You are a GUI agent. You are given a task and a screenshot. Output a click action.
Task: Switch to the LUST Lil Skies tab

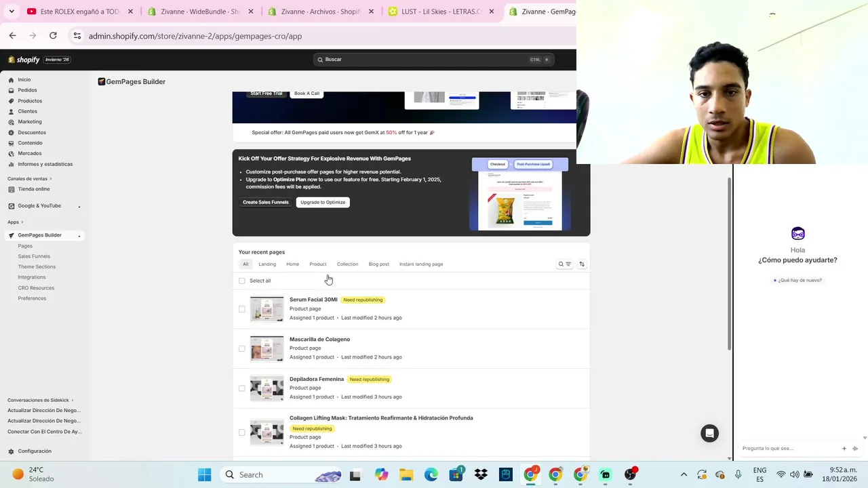point(441,12)
